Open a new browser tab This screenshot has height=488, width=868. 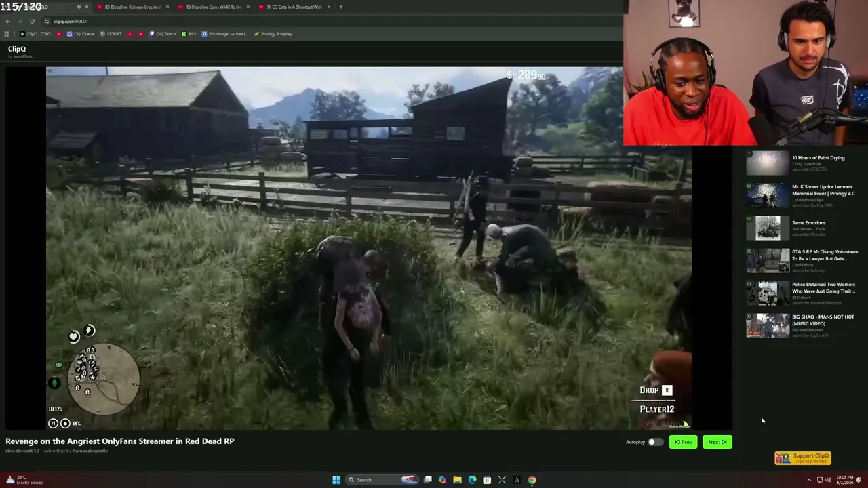click(340, 7)
